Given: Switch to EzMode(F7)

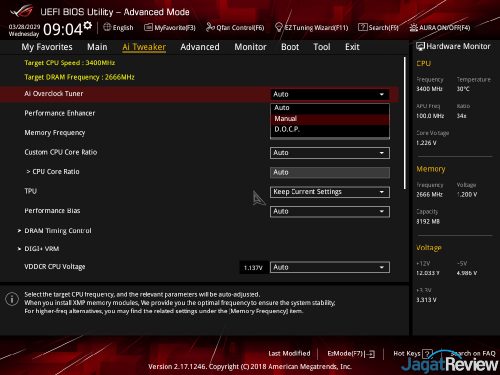Looking at the screenshot, I should 351,354.
